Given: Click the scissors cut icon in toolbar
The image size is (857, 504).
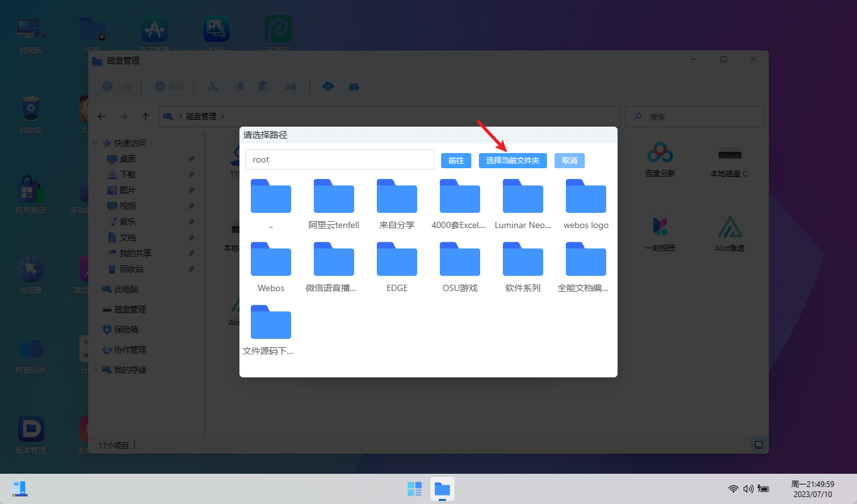Looking at the screenshot, I should coord(212,86).
